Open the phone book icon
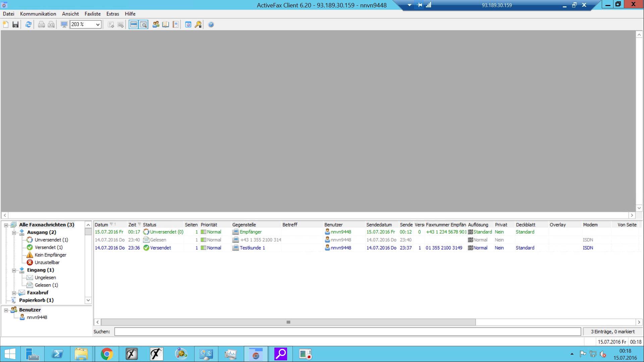644x362 pixels. (165, 24)
